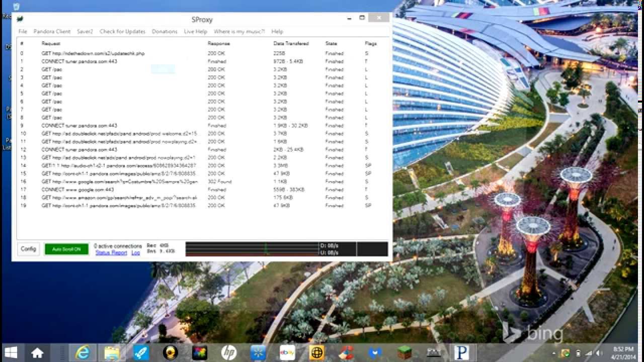Select row 12 CONNECT tuner.pandora.com:443
644x362 pixels.
pos(203,149)
